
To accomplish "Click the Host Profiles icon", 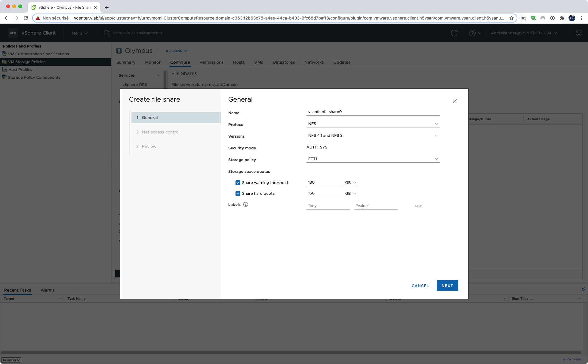I will point(5,69).
